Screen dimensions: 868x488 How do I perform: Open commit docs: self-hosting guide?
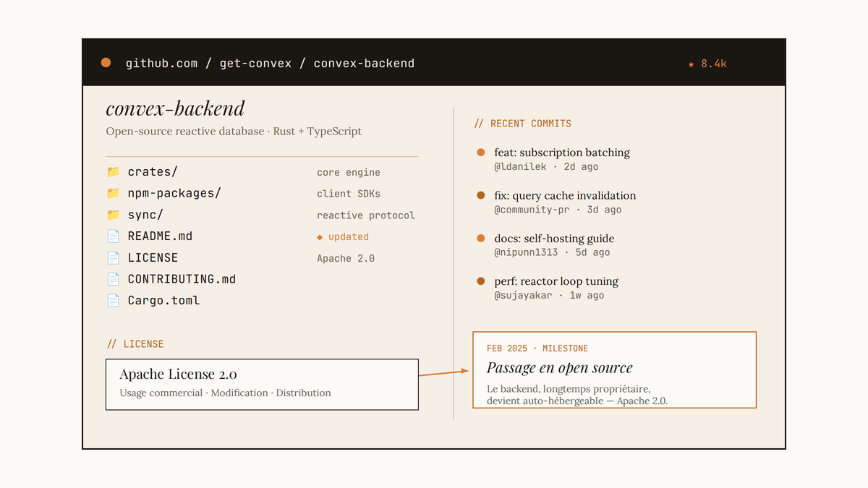click(x=554, y=238)
